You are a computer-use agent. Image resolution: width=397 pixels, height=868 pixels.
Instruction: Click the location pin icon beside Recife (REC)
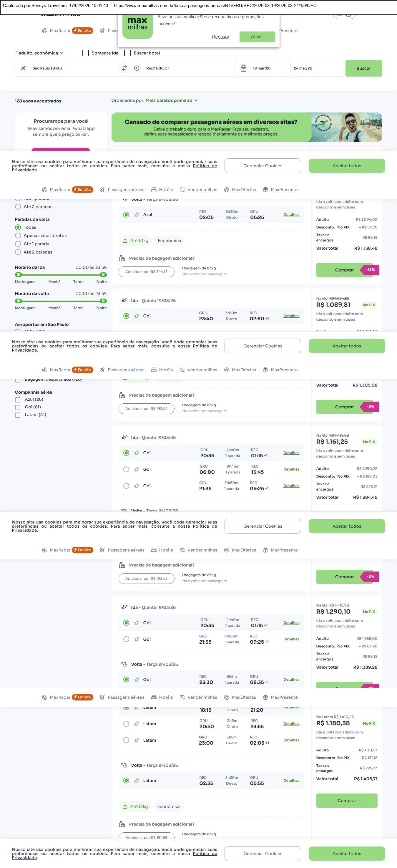tap(137, 68)
